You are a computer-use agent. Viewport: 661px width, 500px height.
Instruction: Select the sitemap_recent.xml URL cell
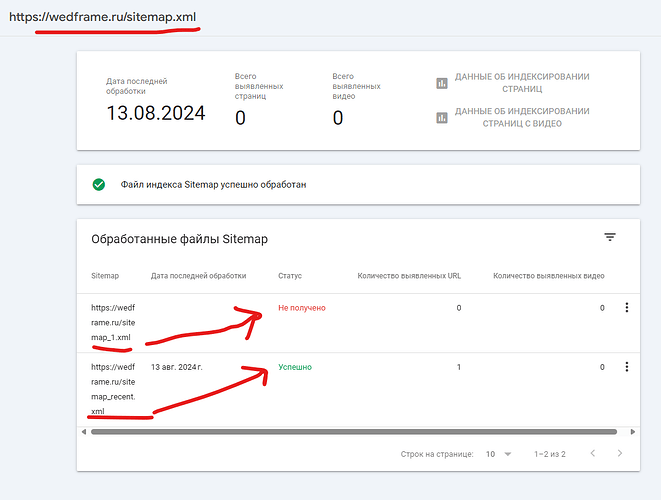click(113, 389)
